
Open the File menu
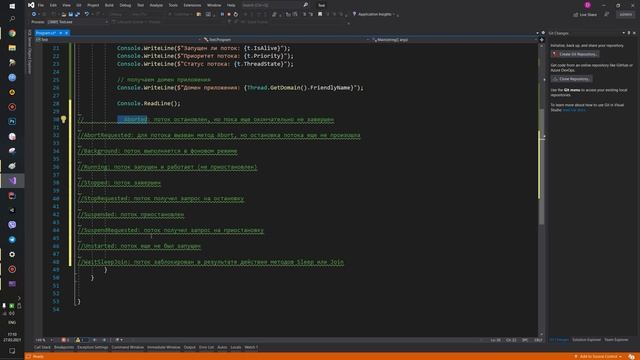[x=40, y=5]
